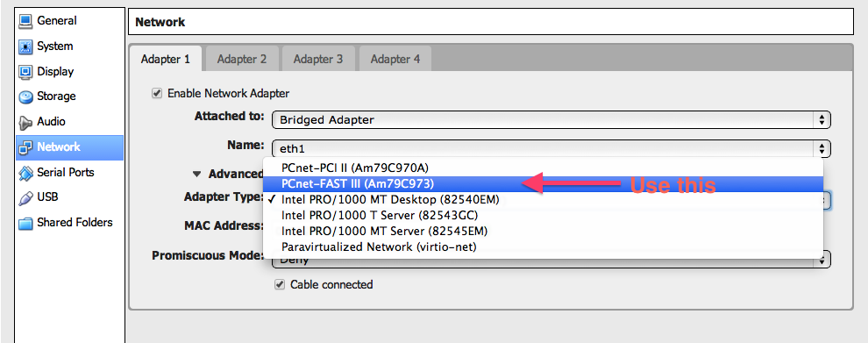The width and height of the screenshot is (868, 343).
Task: Click the General monitor icon in sidebar
Action: (x=25, y=21)
